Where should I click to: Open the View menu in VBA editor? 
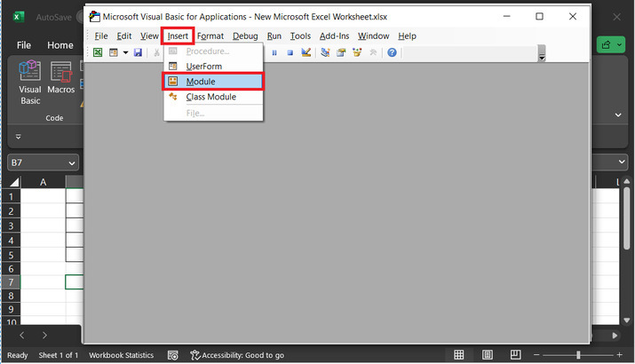click(x=149, y=36)
